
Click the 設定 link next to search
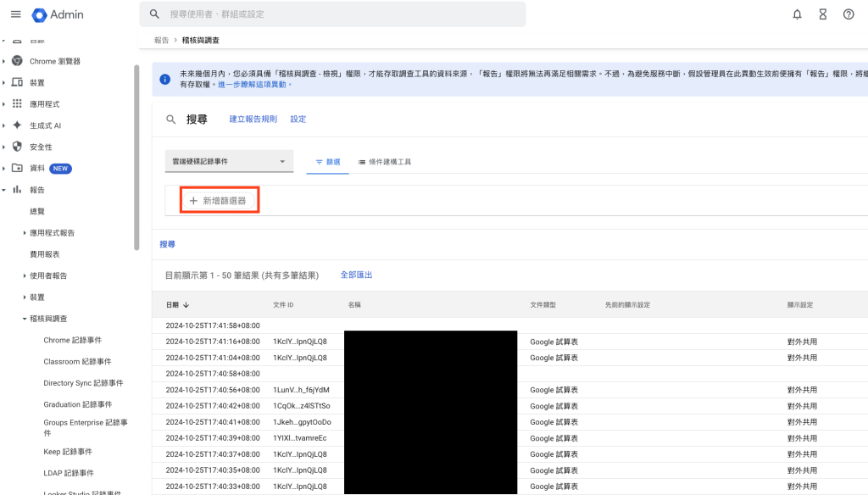[298, 119]
